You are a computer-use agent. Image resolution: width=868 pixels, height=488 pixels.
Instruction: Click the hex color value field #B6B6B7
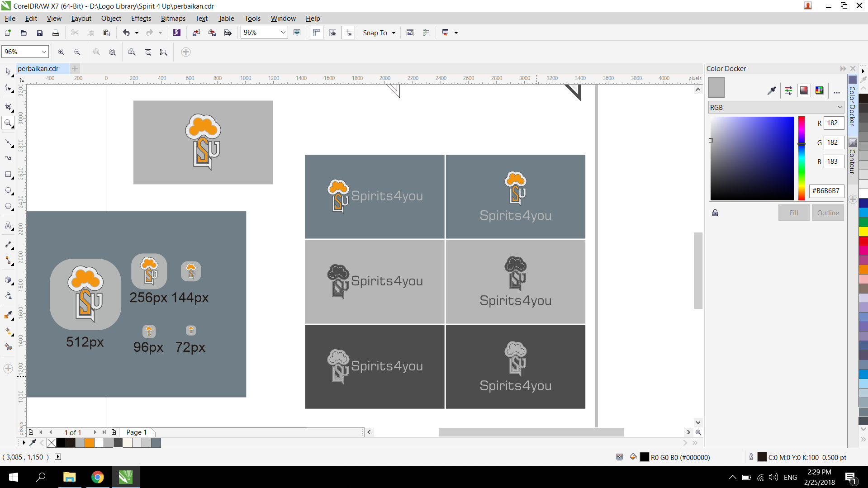click(826, 191)
